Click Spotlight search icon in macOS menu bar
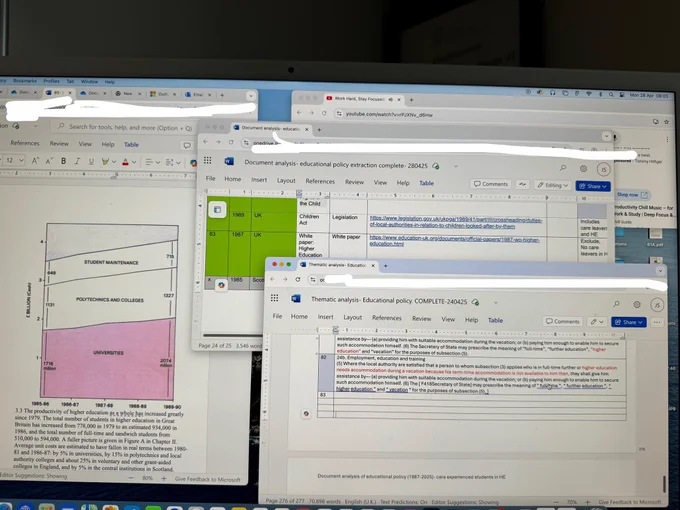This screenshot has width=680, height=510. point(611,94)
